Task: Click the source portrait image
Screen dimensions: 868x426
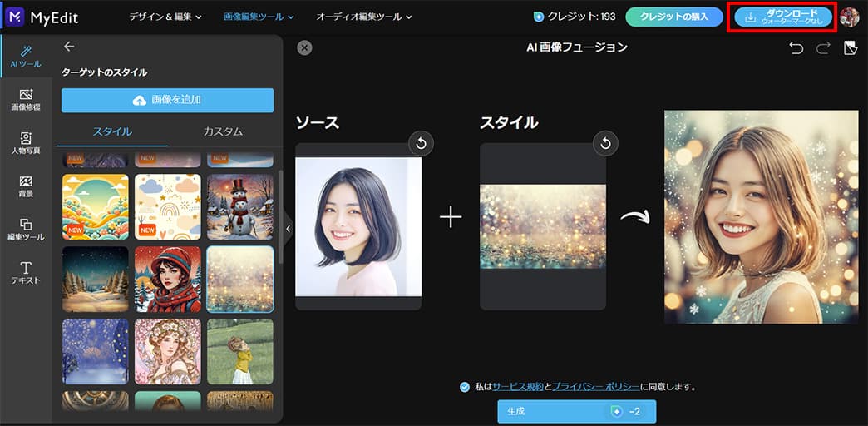Action: (x=358, y=227)
